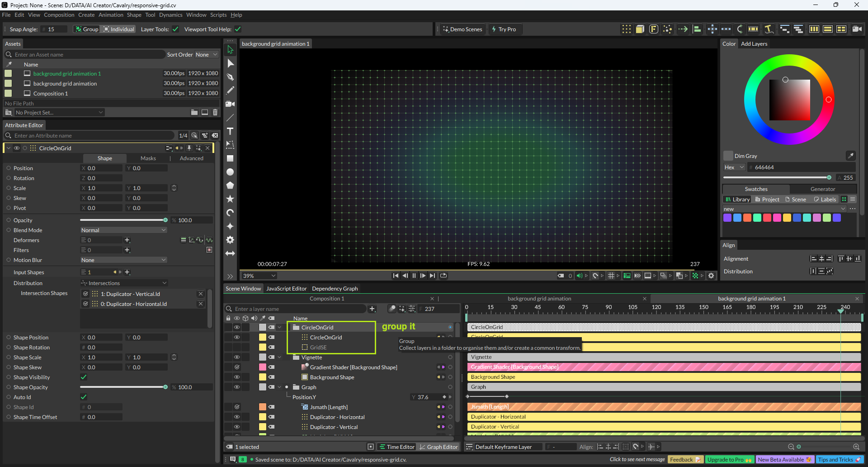Click the color eyedropper icon
Viewport: 868px width, 467px height.
coord(850,156)
